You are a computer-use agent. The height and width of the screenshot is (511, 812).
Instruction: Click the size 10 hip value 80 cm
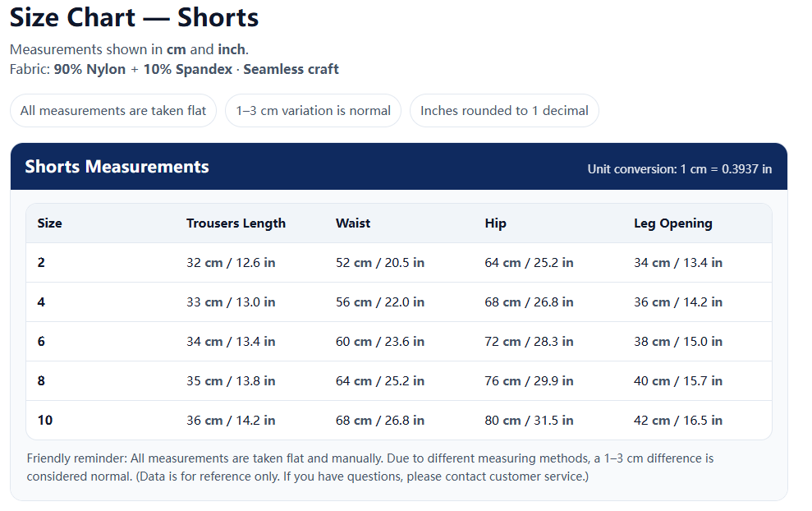pyautogui.click(x=529, y=421)
